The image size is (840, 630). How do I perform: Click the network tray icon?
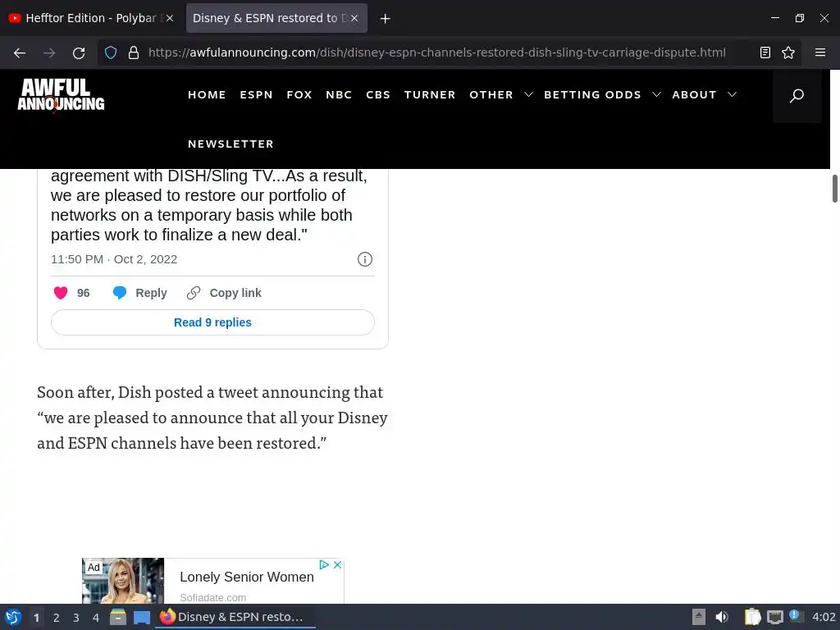pyautogui.click(x=774, y=618)
